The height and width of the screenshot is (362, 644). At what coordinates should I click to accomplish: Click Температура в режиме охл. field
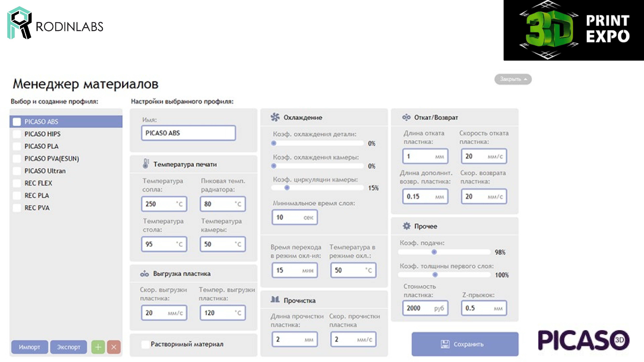353,270
